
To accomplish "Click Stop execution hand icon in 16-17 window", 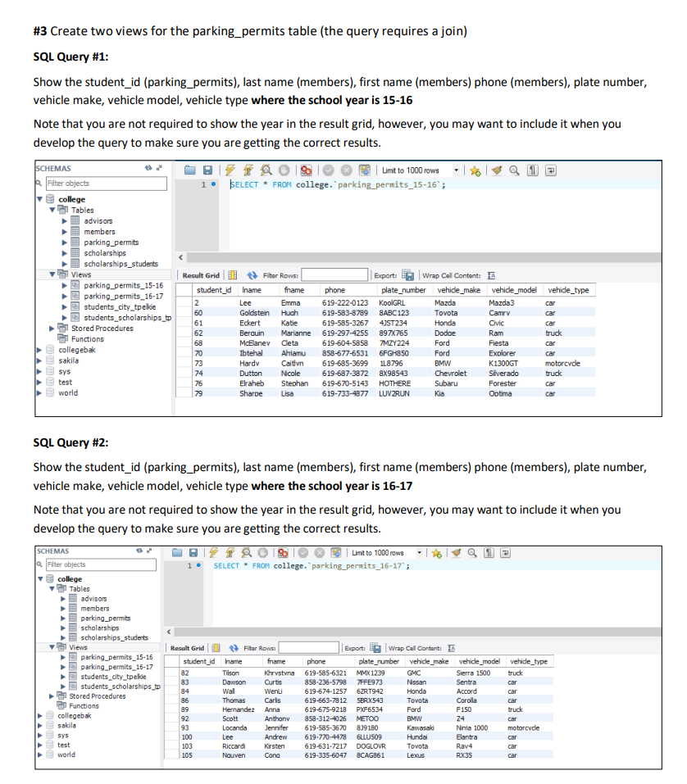I will pos(262,552).
